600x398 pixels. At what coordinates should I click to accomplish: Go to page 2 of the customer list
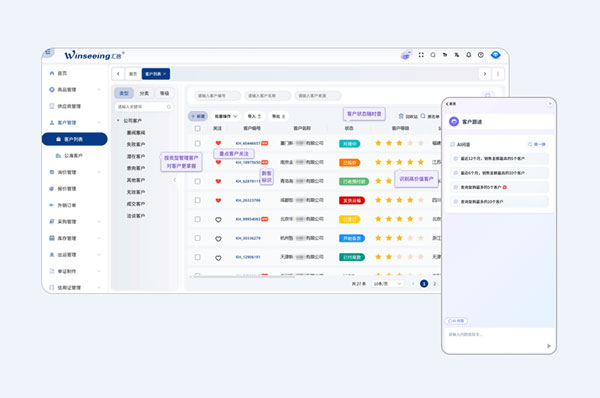(435, 284)
